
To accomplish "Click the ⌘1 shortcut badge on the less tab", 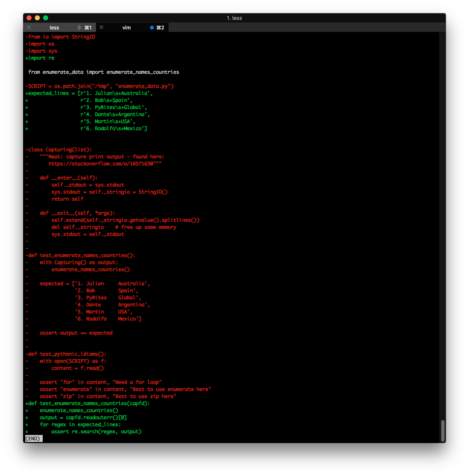I will pos(88,27).
